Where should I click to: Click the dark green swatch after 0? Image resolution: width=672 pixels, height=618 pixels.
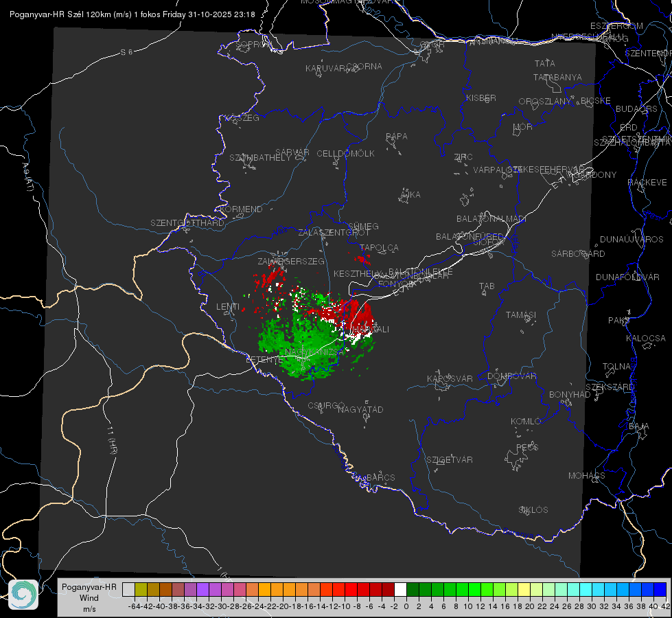point(413,589)
